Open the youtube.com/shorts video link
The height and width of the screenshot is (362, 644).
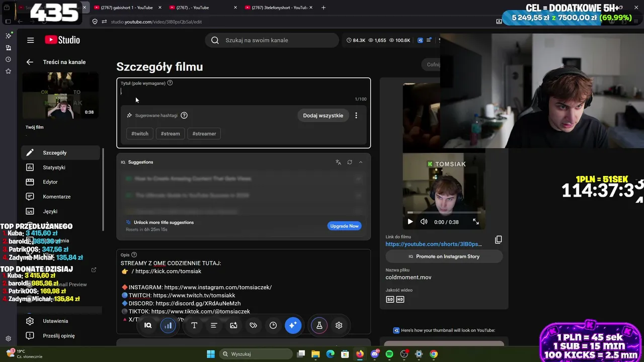(x=434, y=244)
